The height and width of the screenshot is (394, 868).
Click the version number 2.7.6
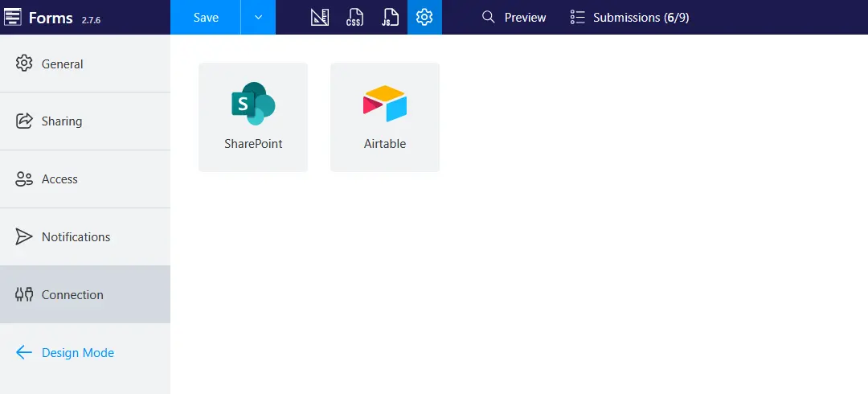coord(90,20)
